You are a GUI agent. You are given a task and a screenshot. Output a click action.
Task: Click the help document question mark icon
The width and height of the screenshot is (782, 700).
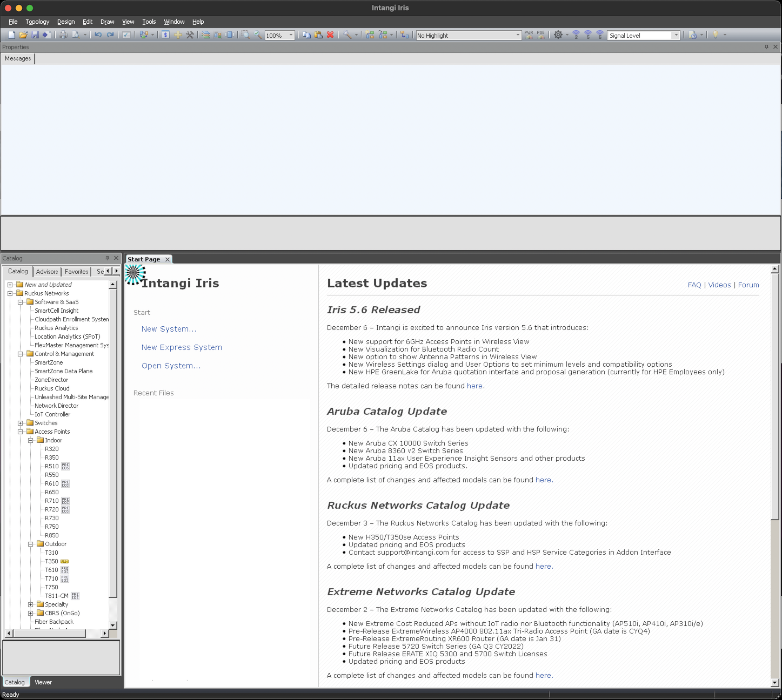point(693,35)
